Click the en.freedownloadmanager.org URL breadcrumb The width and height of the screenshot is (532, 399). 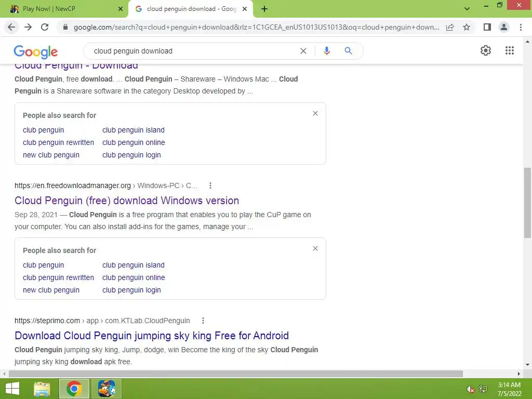click(106, 185)
